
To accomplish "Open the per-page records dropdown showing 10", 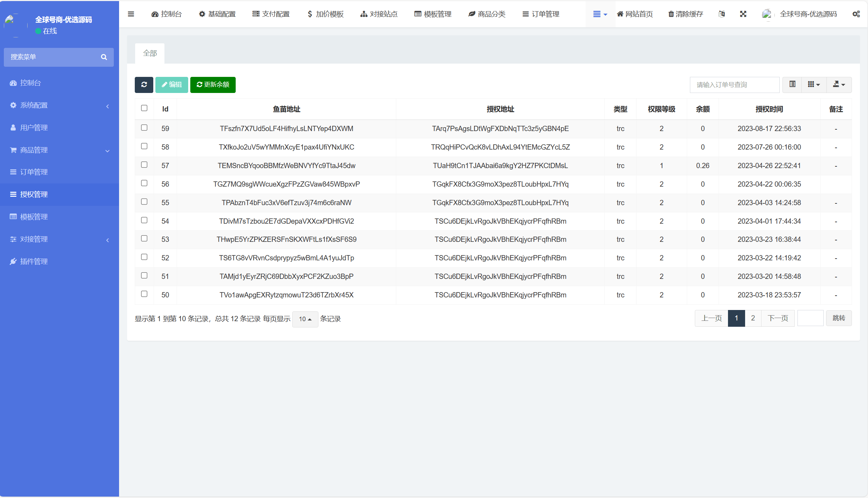I will 305,319.
